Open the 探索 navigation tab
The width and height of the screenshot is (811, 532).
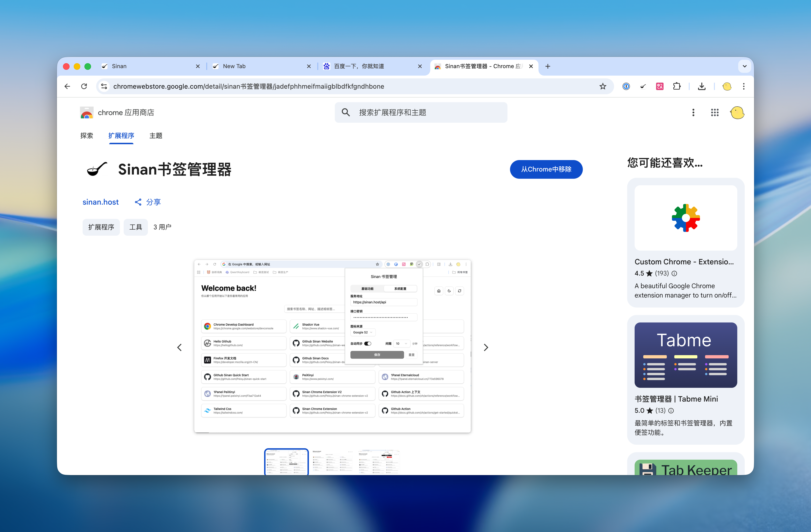[87, 136]
